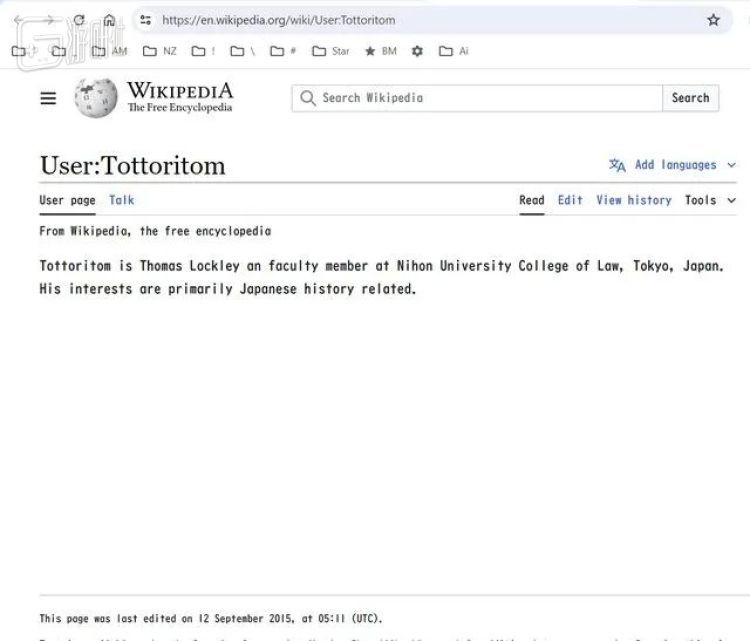Open the View history tab
Viewport: 750px width, 641px height.
[x=634, y=200]
